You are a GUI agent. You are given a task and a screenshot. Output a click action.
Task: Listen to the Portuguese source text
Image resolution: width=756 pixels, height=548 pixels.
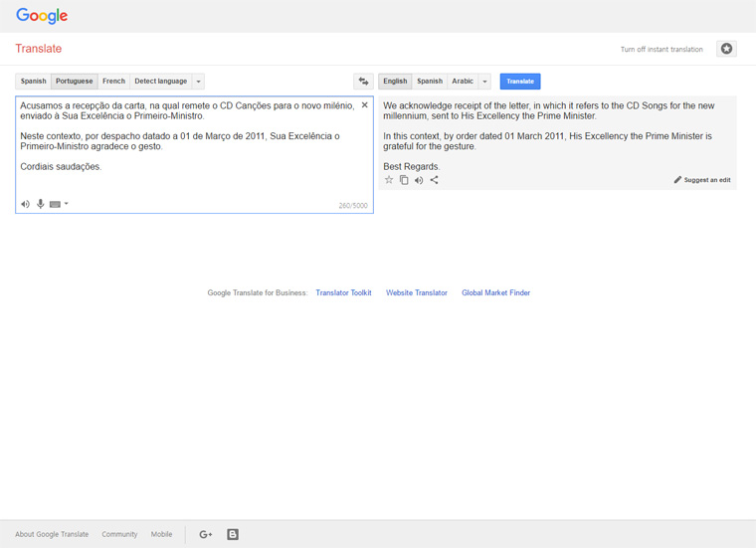(x=25, y=204)
